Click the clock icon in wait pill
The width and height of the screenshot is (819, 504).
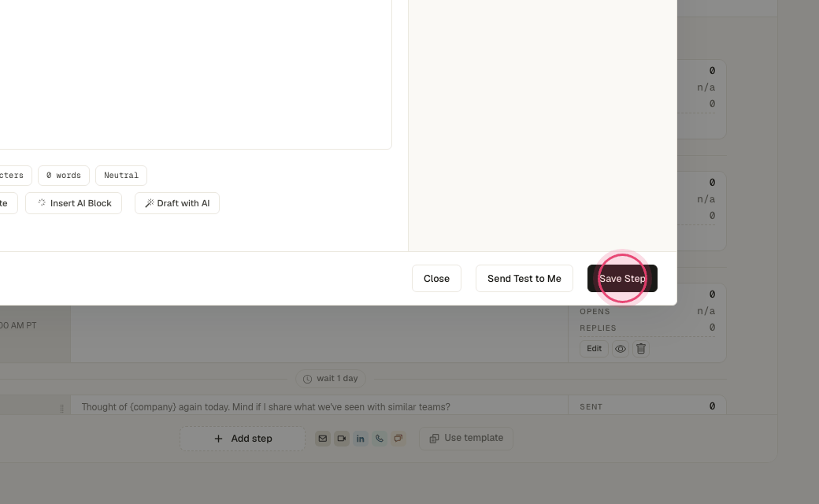click(308, 379)
